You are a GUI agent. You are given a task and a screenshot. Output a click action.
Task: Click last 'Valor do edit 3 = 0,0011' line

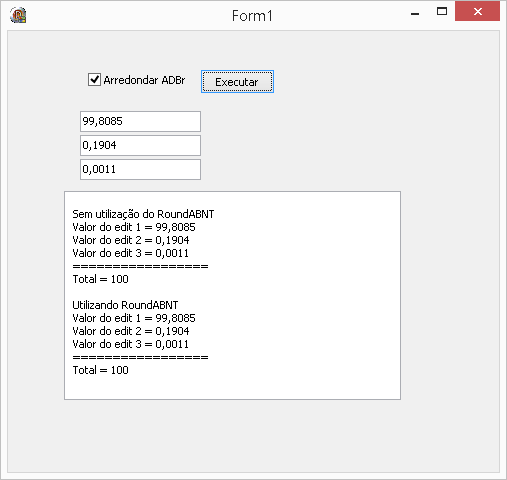pos(131,344)
